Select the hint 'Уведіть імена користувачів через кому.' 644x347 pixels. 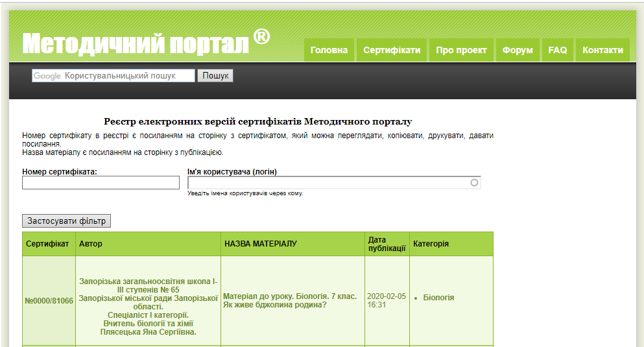[245, 193]
